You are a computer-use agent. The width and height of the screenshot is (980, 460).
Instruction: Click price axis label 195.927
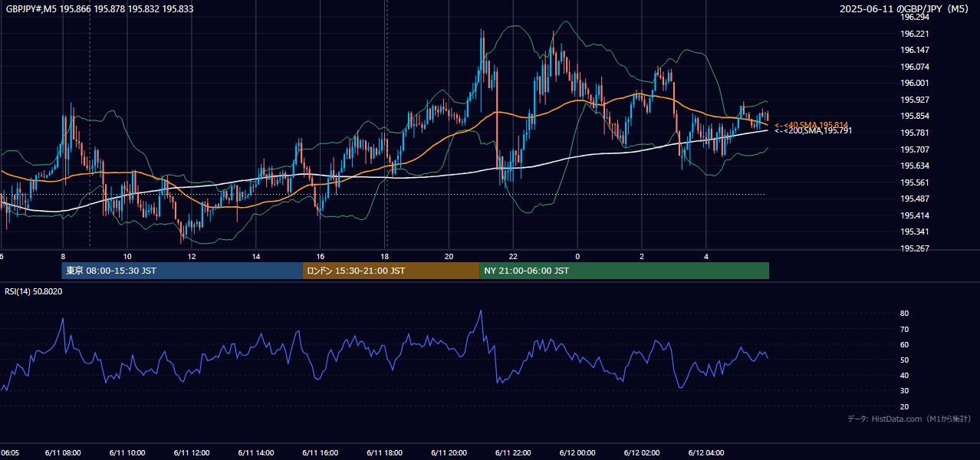coord(914,100)
